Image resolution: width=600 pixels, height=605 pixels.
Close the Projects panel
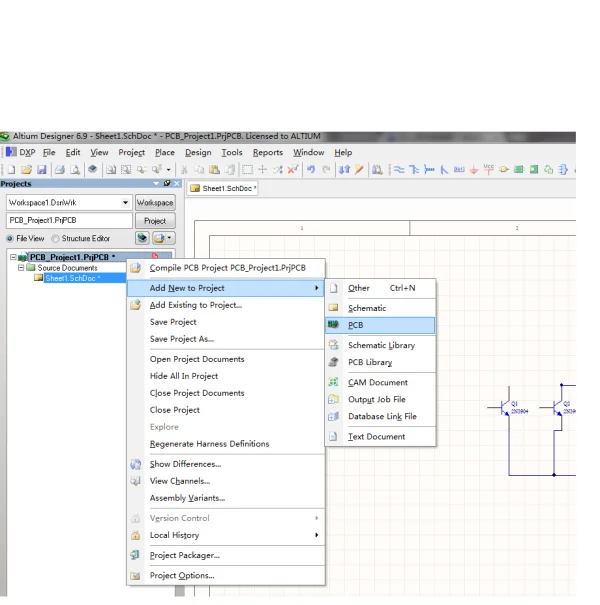(x=177, y=183)
